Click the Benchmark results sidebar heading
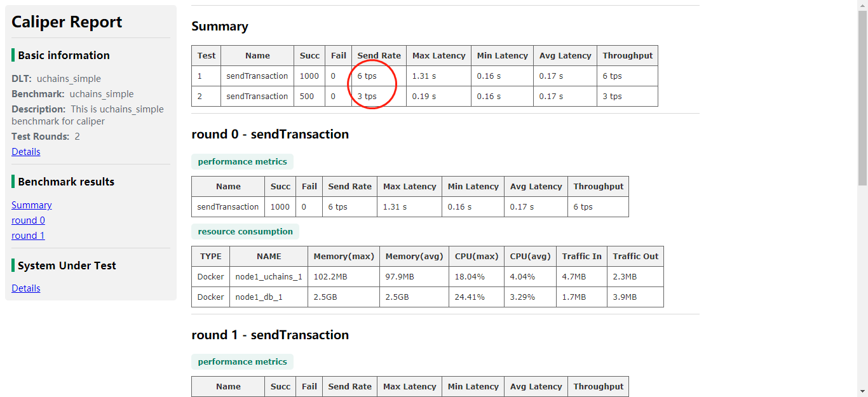The height and width of the screenshot is (397, 868). [x=66, y=182]
